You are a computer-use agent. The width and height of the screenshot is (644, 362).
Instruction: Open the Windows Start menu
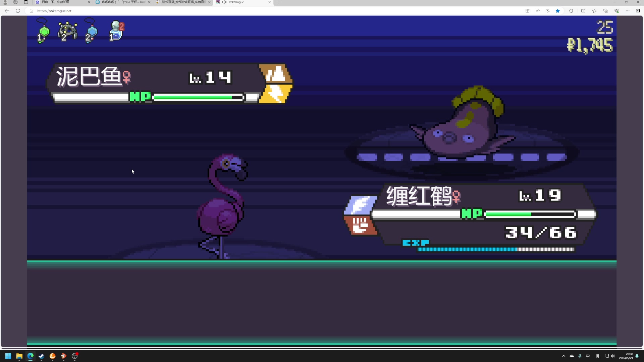click(x=8, y=356)
